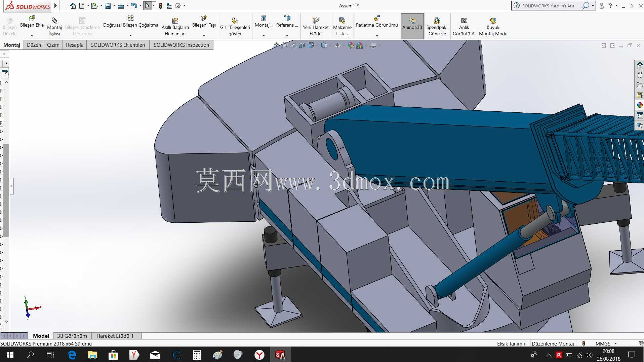Image resolution: width=644 pixels, height=362 pixels.
Task: Click the Zoom to Fit view icon
Action: point(276,45)
